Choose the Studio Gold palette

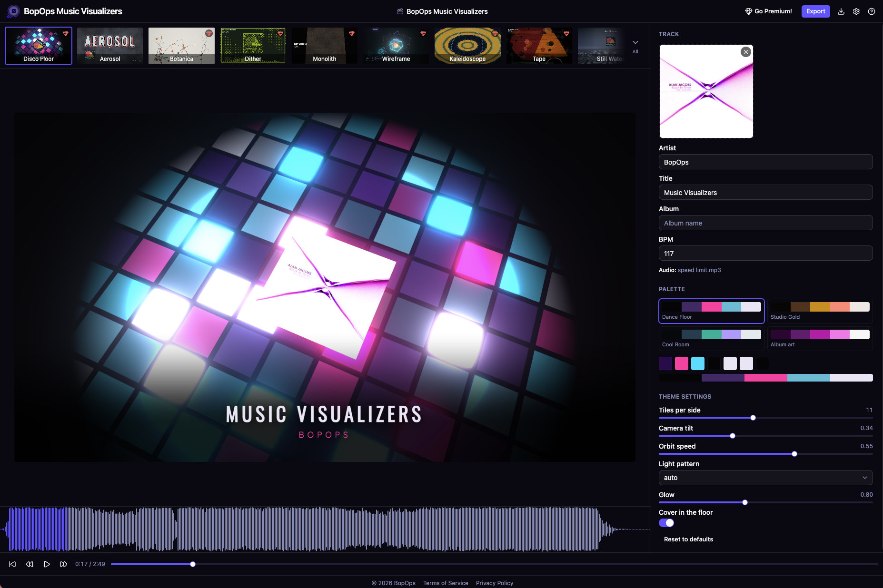click(820, 311)
